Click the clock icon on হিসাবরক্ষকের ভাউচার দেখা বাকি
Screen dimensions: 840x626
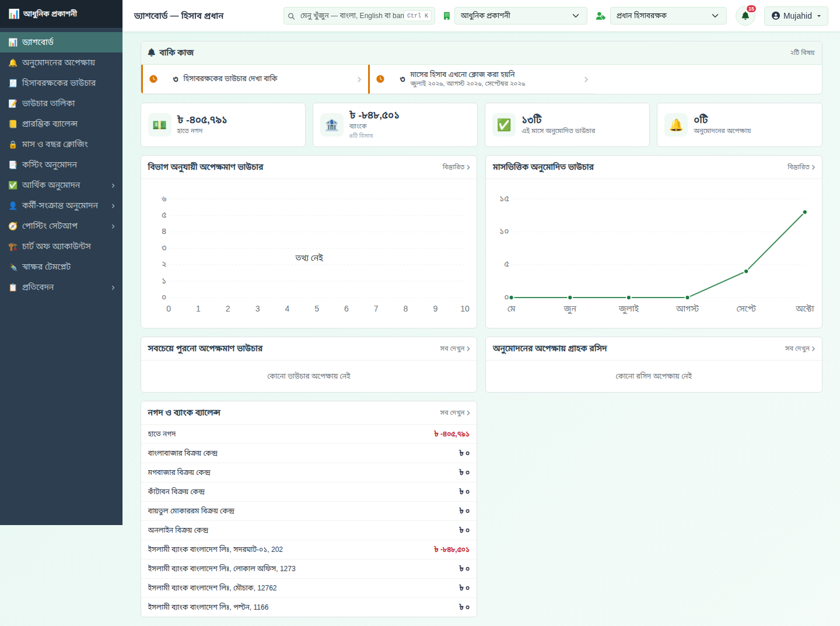click(153, 79)
